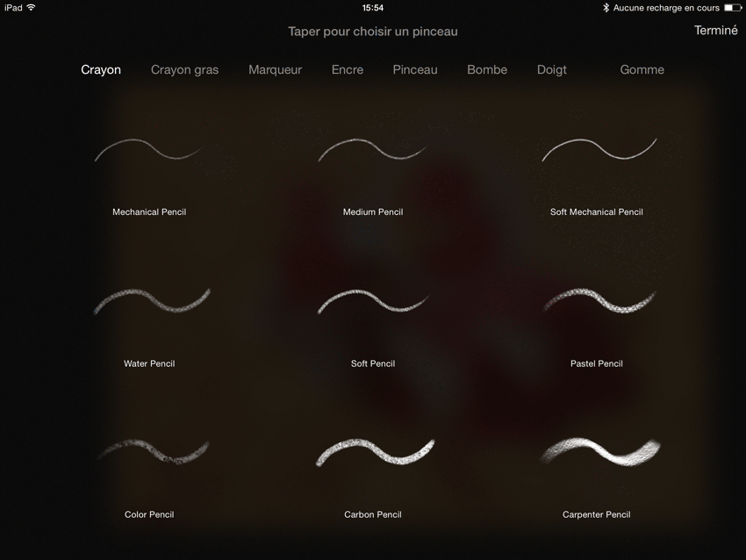This screenshot has width=746, height=560.
Task: Select the Color Pencil brush stroke
Action: pyautogui.click(x=154, y=451)
